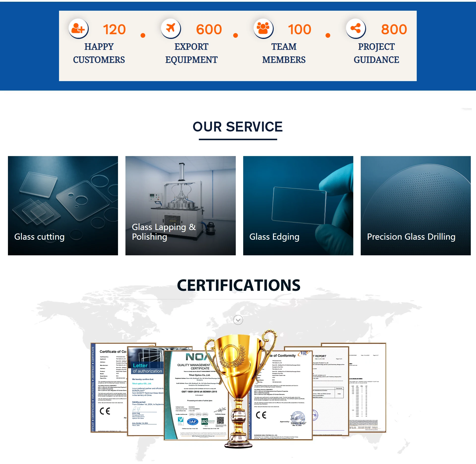
Task: Click the 800 Project Guidance counter
Action: pyautogui.click(x=394, y=30)
